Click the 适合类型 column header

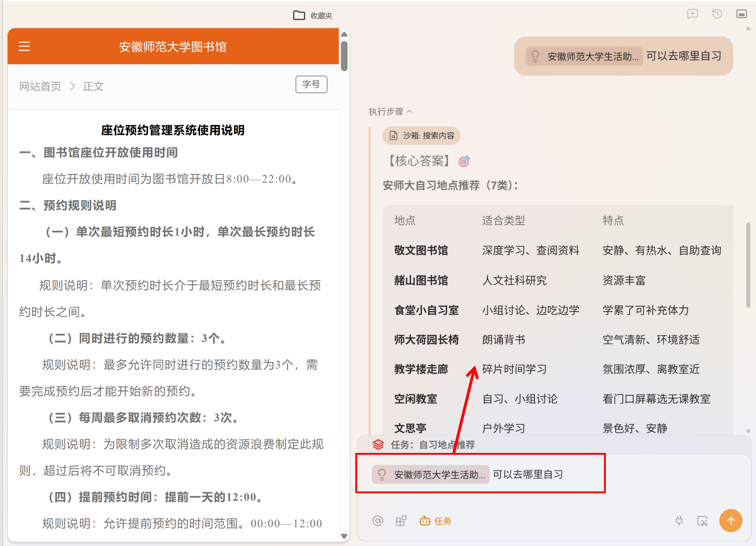tap(504, 220)
